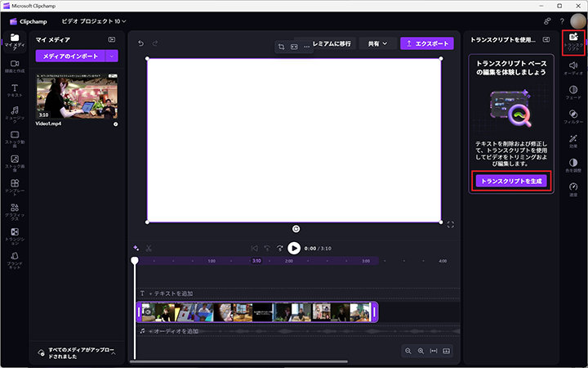Viewport: 588px width, 368px height.
Task: Mute the clip audio speaker icon
Action: tap(148, 312)
